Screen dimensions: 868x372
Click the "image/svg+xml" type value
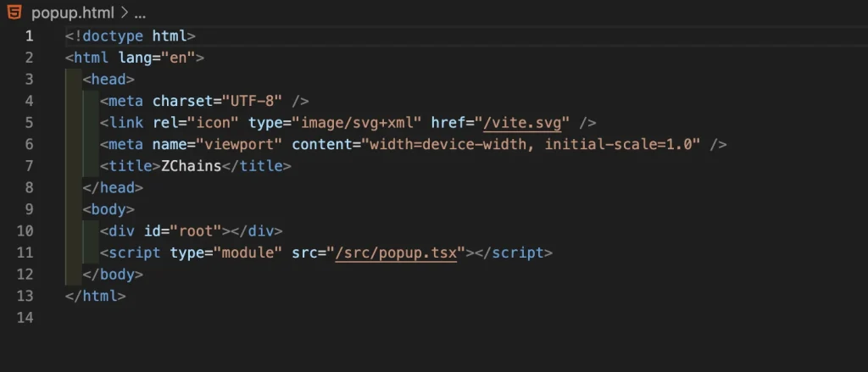pos(358,123)
